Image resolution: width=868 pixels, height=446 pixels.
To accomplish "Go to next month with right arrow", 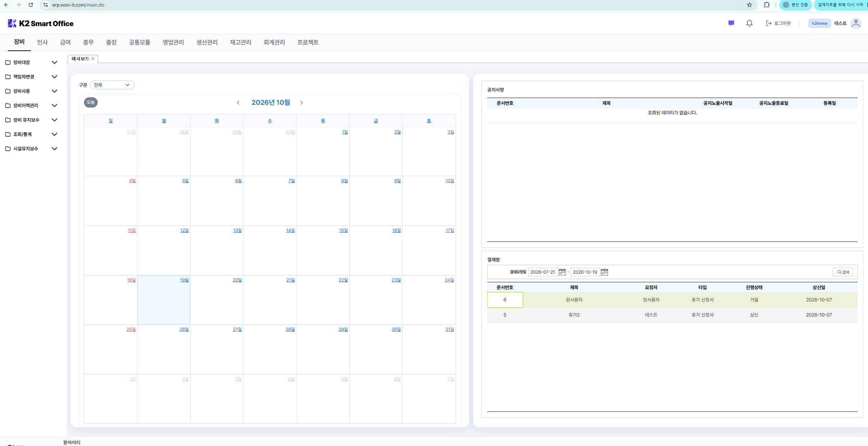I will click(x=302, y=103).
